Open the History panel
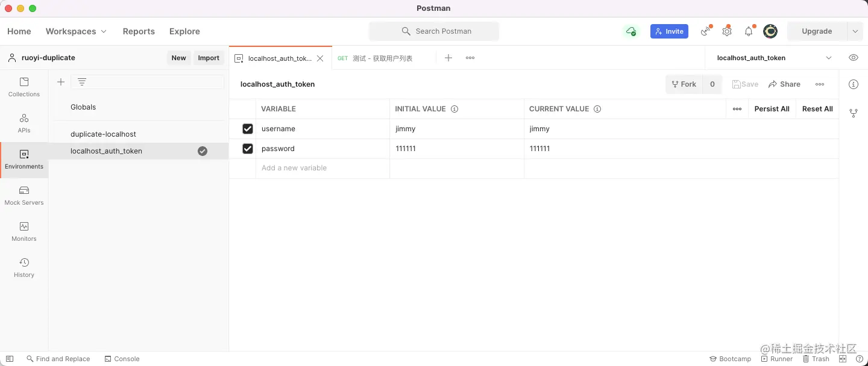 (x=24, y=268)
